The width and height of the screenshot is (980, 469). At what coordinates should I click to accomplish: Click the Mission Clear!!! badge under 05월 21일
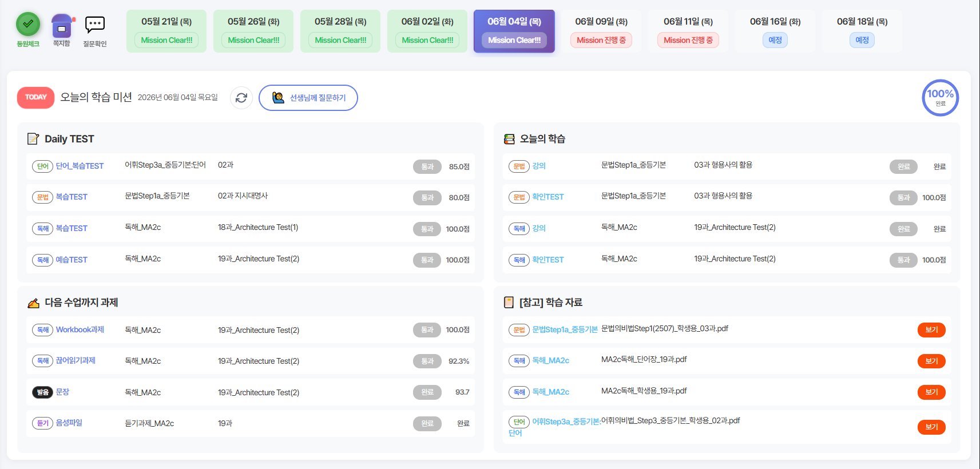pyautogui.click(x=166, y=40)
